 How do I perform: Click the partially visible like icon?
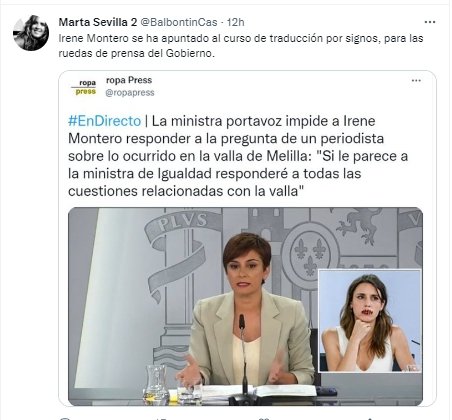click(x=263, y=418)
